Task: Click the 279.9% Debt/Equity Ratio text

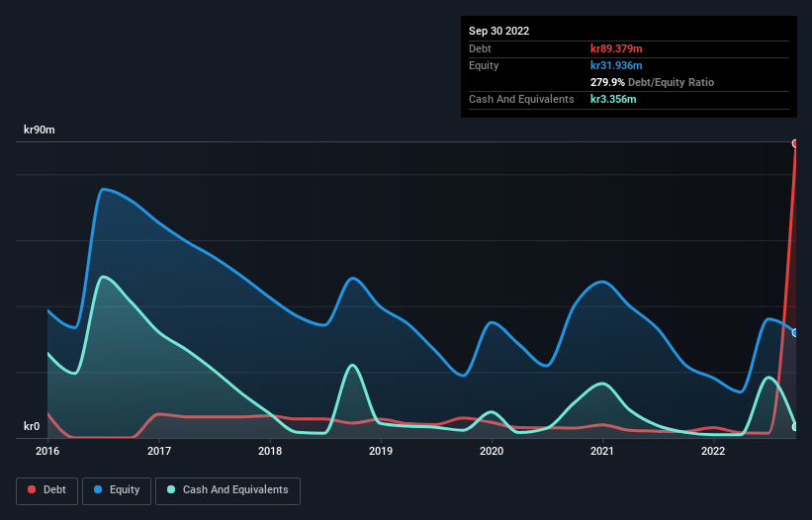Action: [652, 82]
